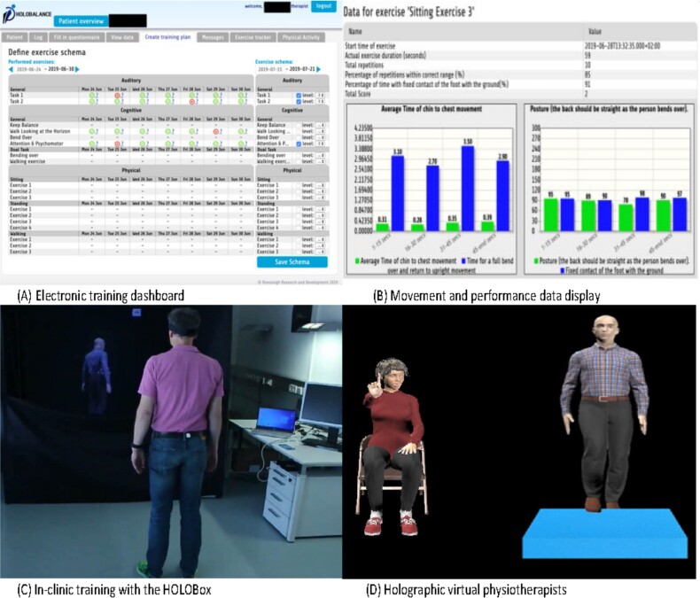This screenshot has height=598, width=700.
Task: Enable Dual Task Walking exerc... checkbox
Action: pyautogui.click(x=299, y=161)
